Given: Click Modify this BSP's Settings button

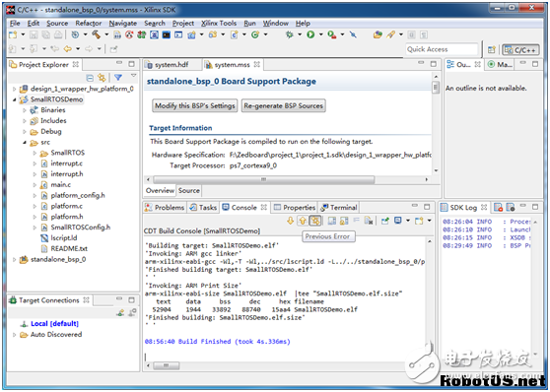Looking at the screenshot, I should pyautogui.click(x=195, y=106).
